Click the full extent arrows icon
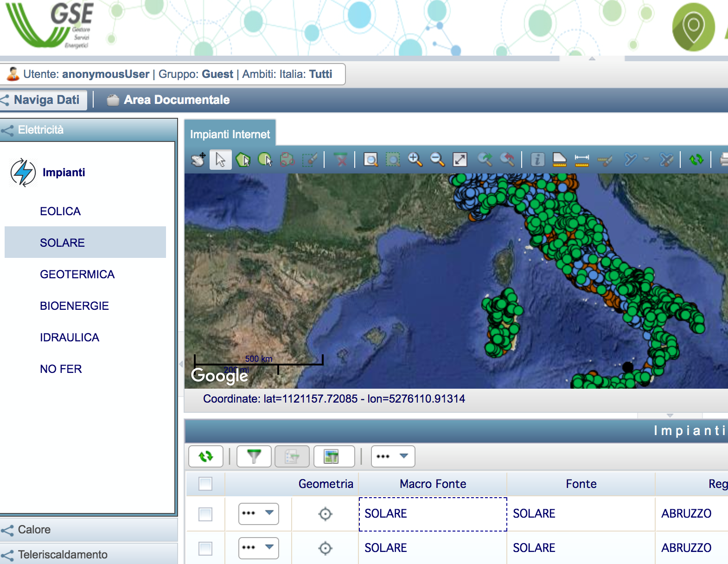Screen dimensions: 728x564 point(460,160)
